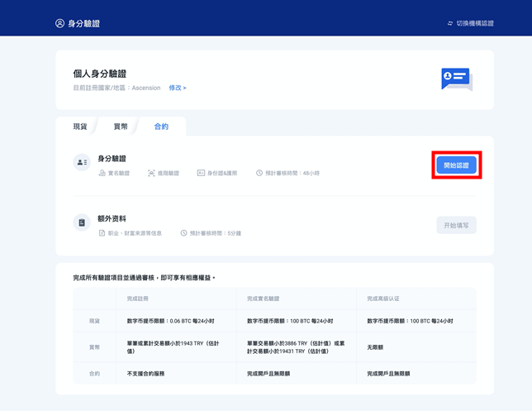Click the clock icon beside 48小時
This screenshot has height=411, width=532.
259,174
